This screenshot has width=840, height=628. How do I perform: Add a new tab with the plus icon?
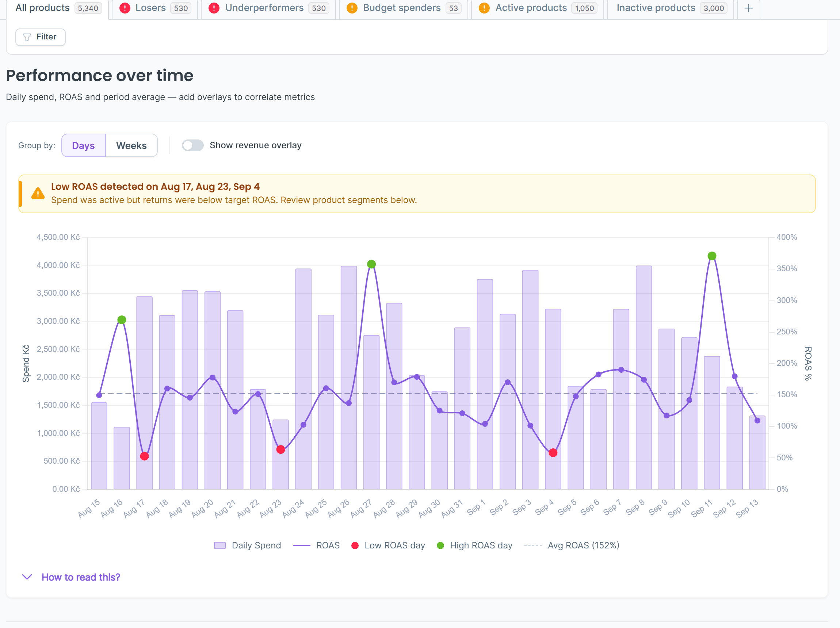click(x=748, y=8)
